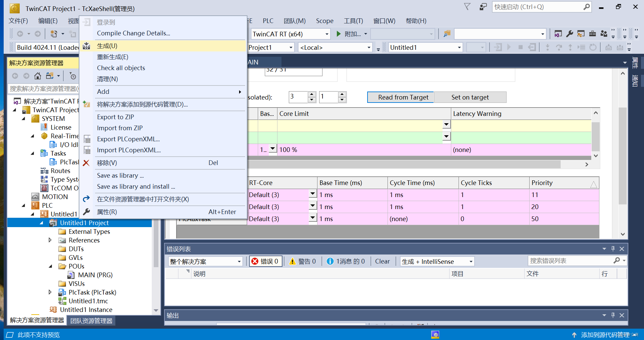Open RT-Core dropdown in first task row
The width and height of the screenshot is (644, 340).
(x=312, y=194)
